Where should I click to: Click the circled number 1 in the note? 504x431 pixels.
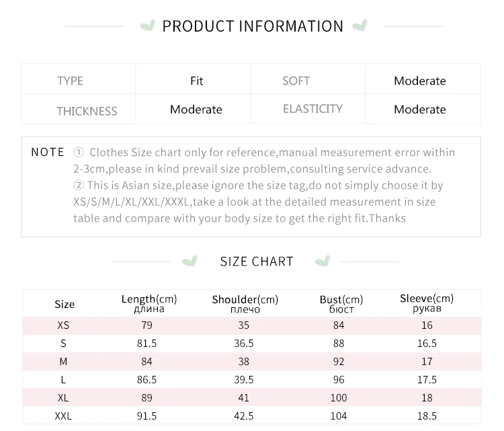coord(79,153)
